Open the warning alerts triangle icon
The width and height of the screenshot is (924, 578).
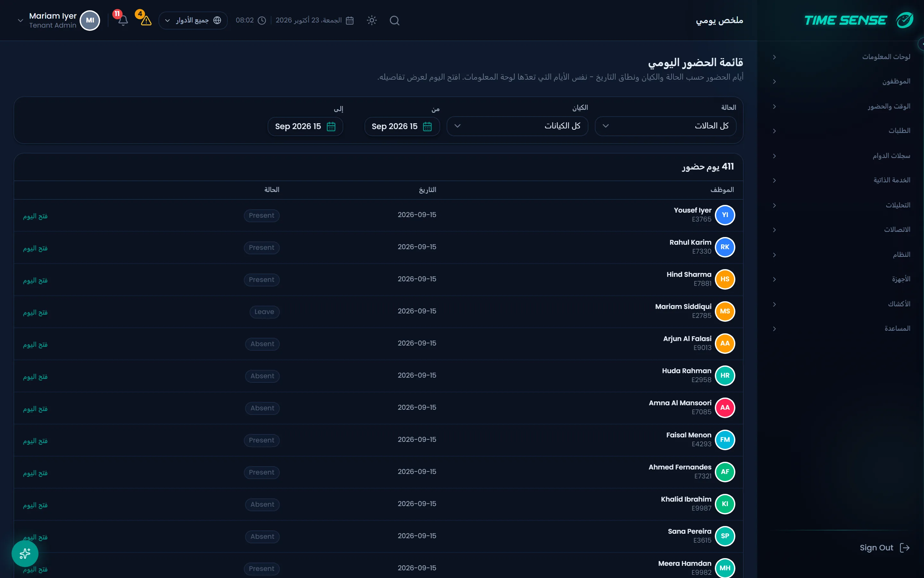click(146, 21)
